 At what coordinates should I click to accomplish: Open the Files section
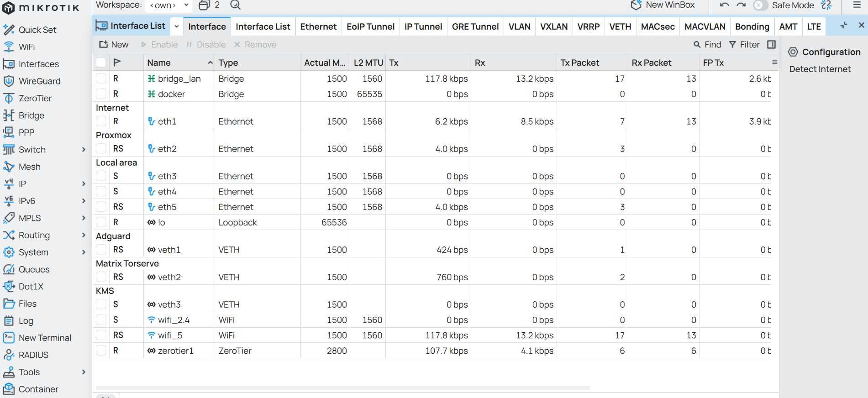(20, 304)
